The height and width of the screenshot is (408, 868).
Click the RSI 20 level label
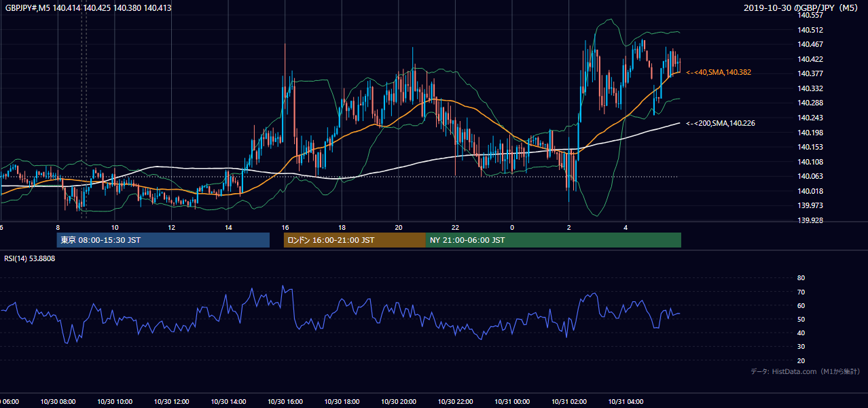[801, 360]
